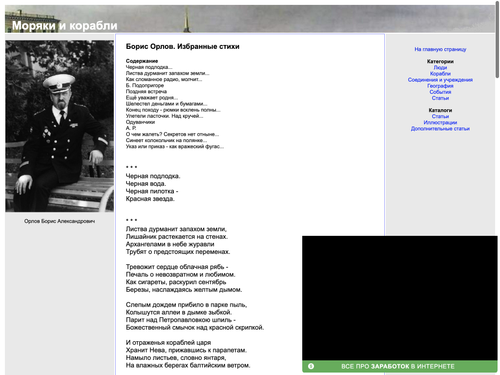
Task: Go to the 'Корабли' category
Action: click(x=440, y=73)
